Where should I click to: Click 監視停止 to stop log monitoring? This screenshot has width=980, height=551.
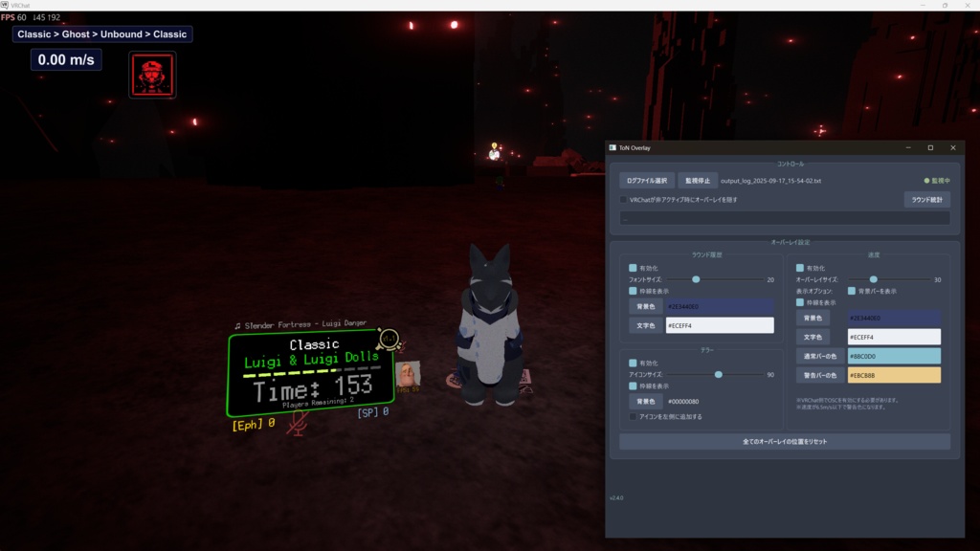point(697,180)
